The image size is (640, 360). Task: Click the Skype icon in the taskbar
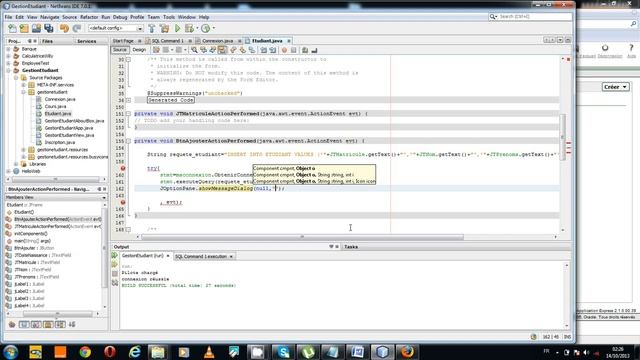(283, 351)
